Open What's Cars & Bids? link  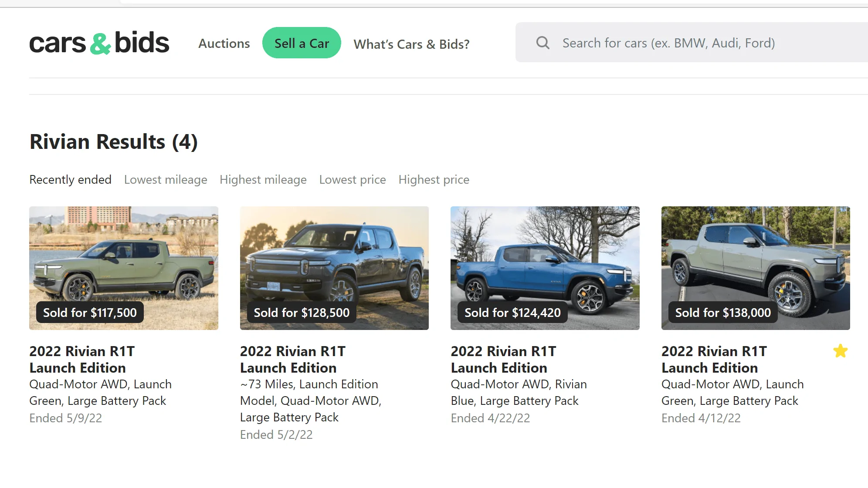[411, 44]
